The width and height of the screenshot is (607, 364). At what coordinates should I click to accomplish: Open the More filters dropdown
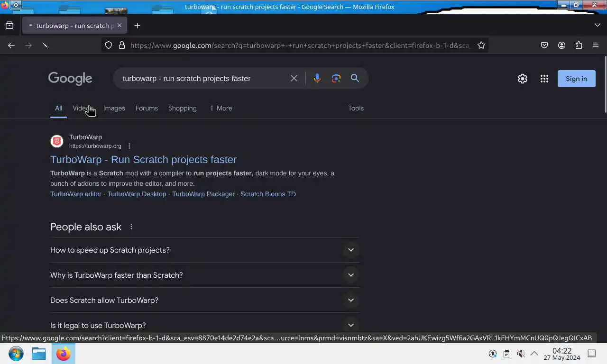(221, 108)
